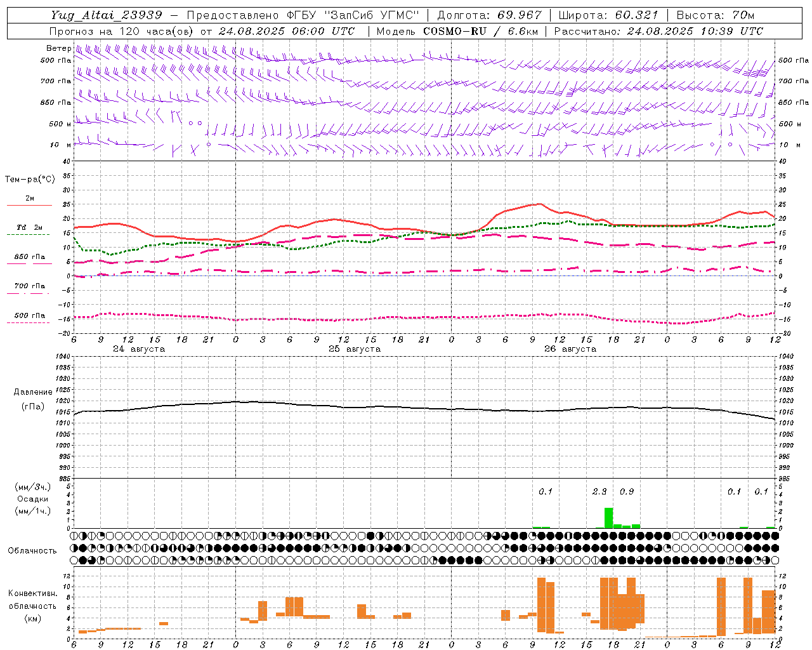Click the '2.3' precipitation amount value
Image resolution: width=812 pixels, height=650 pixels.
point(599,491)
